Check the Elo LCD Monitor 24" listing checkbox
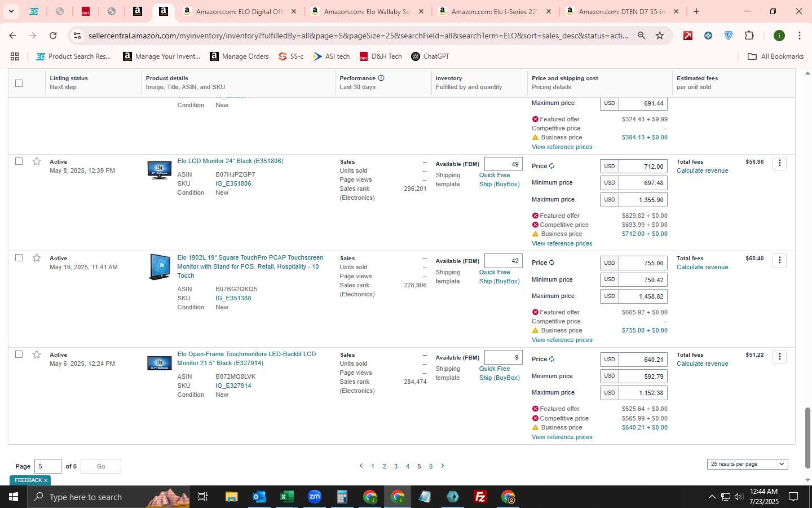Screen dimensions: 812x508 pyautogui.click(x=19, y=161)
